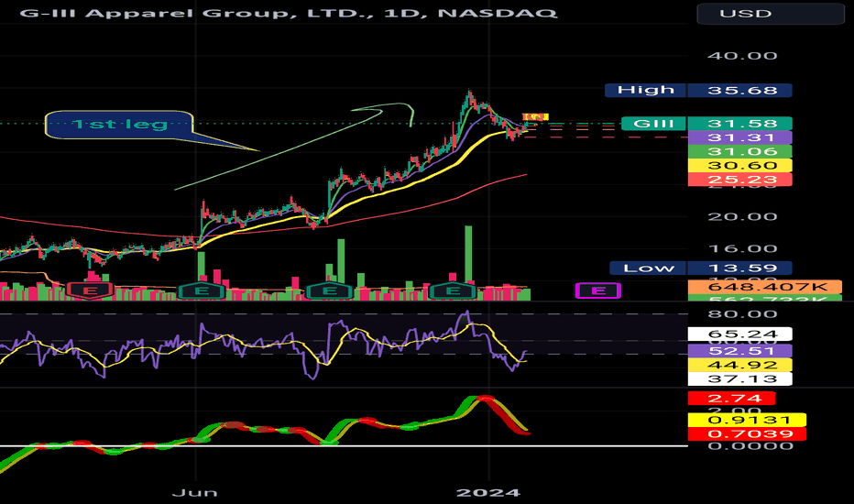Click the RSI 80.00 scale value

click(742, 313)
